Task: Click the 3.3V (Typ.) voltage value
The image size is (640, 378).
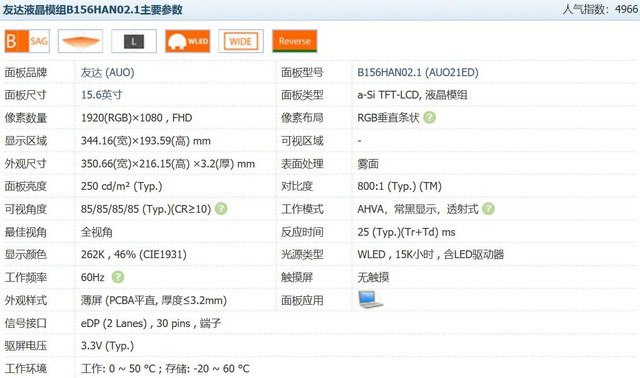Action: point(107,346)
